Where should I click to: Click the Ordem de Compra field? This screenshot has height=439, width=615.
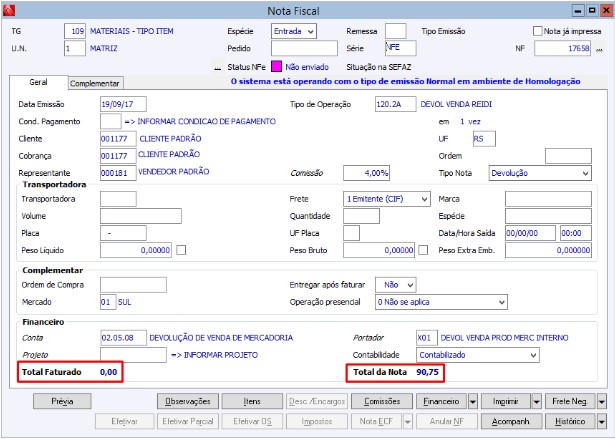(133, 285)
